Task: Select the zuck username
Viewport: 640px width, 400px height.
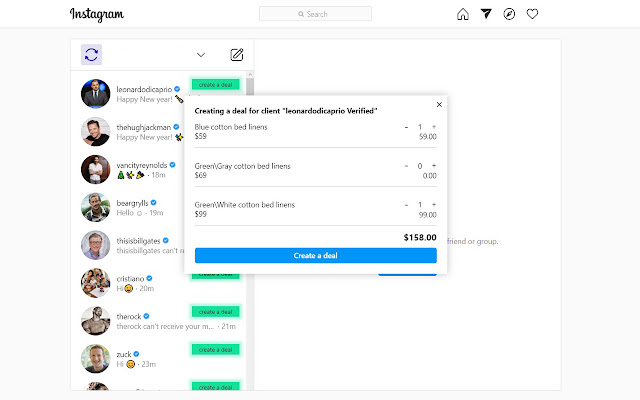Action: (124, 354)
